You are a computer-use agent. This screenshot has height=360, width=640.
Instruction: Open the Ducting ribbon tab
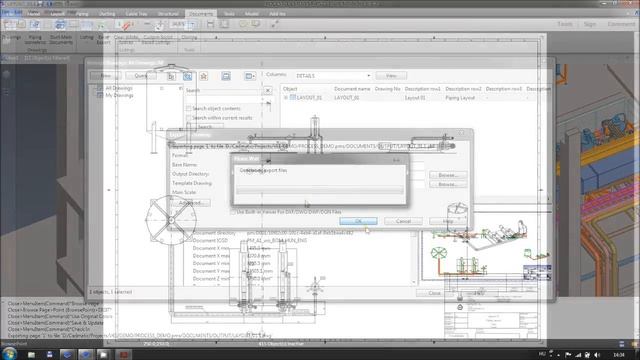click(x=107, y=14)
